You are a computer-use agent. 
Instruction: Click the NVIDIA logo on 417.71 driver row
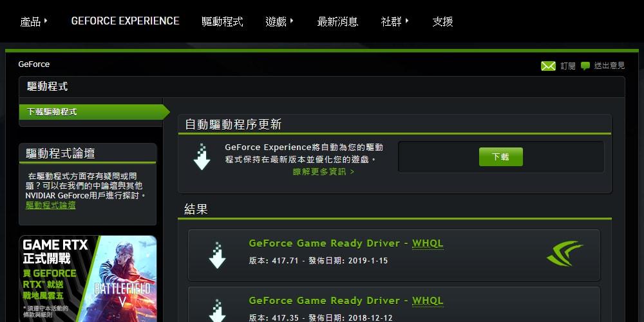pyautogui.click(x=565, y=253)
